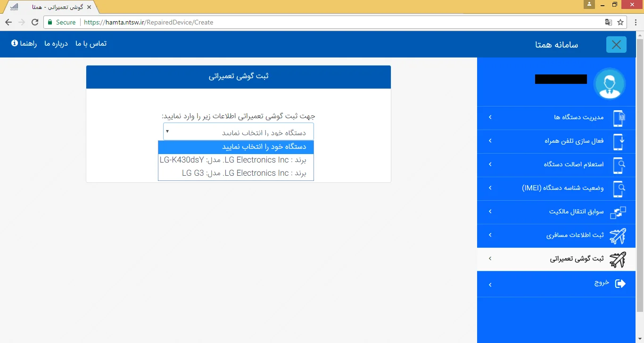Viewport: 644px width, 343px height.
Task: Open Google Translate from the address bar icon
Action: (608, 22)
